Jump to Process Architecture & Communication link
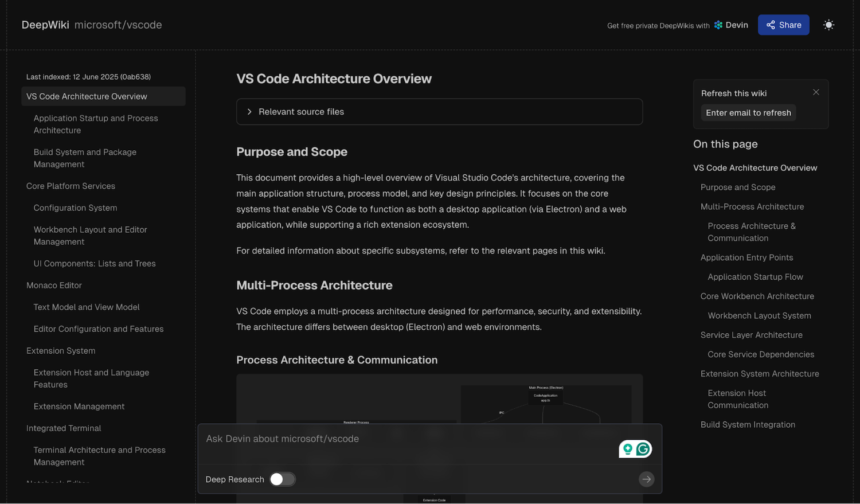This screenshot has width=860, height=504. coord(752,232)
